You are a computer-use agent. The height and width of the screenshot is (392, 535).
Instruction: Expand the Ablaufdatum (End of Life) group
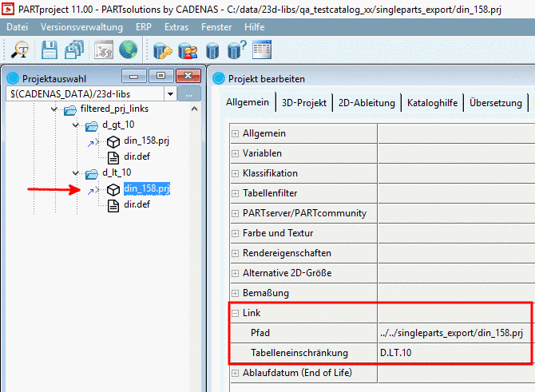coord(235,373)
